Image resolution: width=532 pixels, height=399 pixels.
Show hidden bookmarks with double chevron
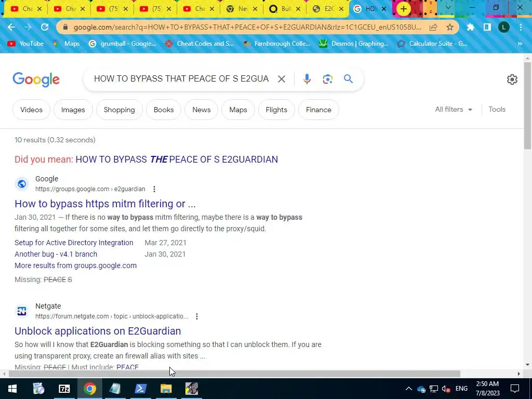(x=520, y=44)
